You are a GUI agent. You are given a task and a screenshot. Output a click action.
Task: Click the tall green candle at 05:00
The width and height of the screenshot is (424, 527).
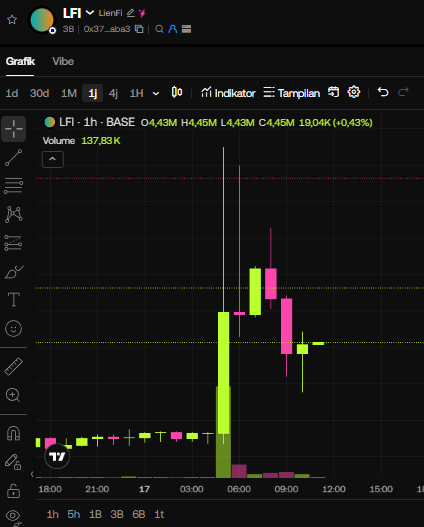[x=223, y=372]
